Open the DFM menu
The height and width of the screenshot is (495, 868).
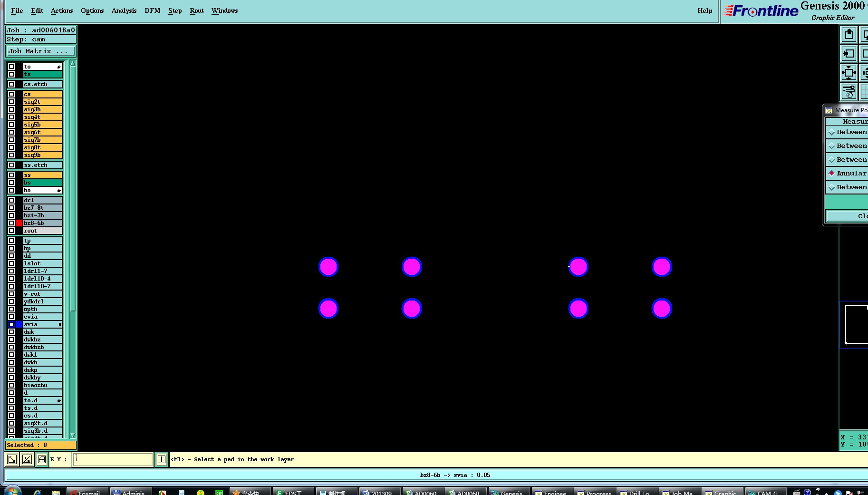click(153, 10)
